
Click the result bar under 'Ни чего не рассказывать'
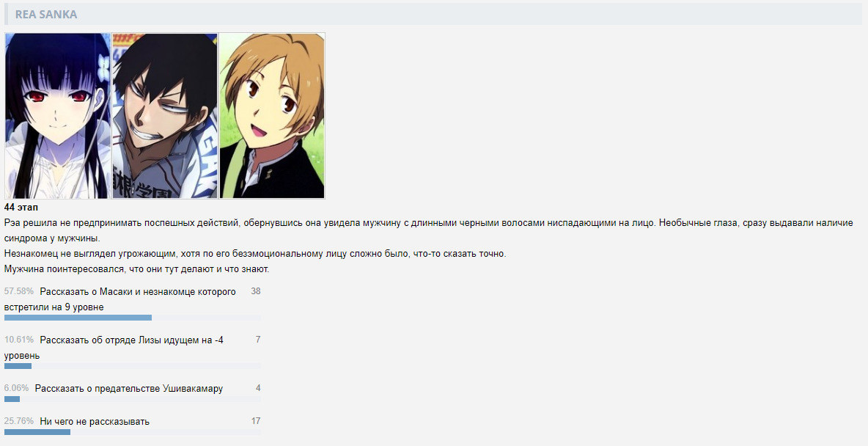133,432
